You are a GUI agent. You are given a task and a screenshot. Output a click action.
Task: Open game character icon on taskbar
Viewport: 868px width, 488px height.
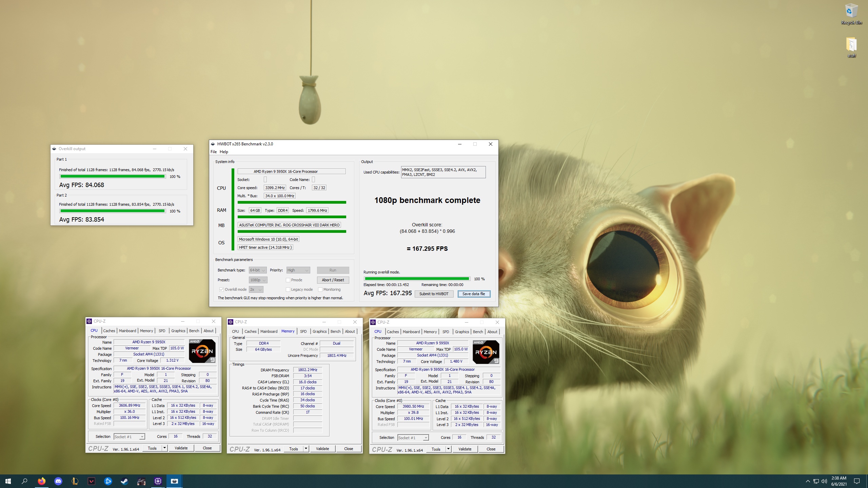(141, 481)
